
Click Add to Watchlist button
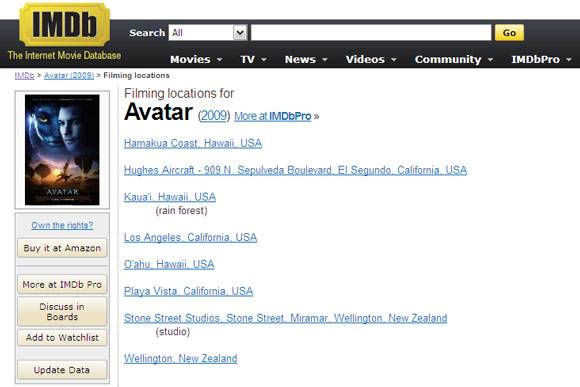(62, 337)
